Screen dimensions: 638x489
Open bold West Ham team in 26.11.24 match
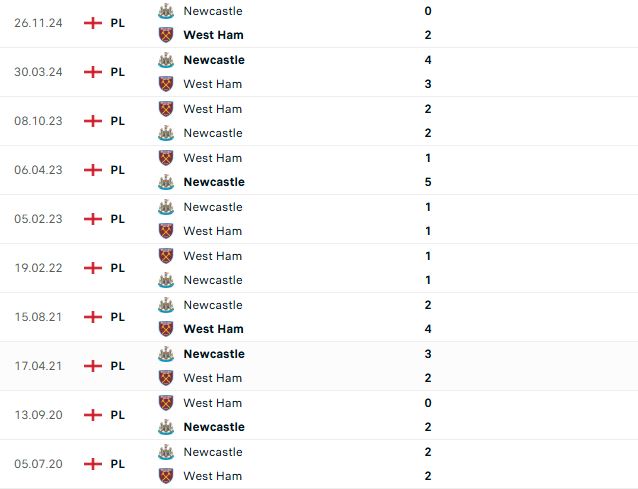coord(214,35)
